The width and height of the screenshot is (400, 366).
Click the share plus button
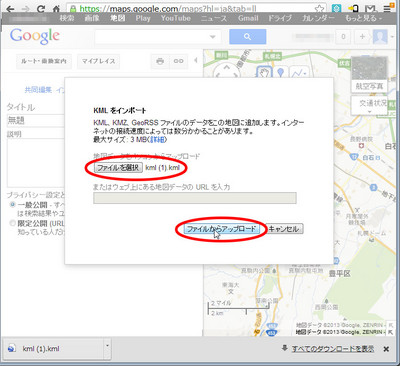(362, 36)
